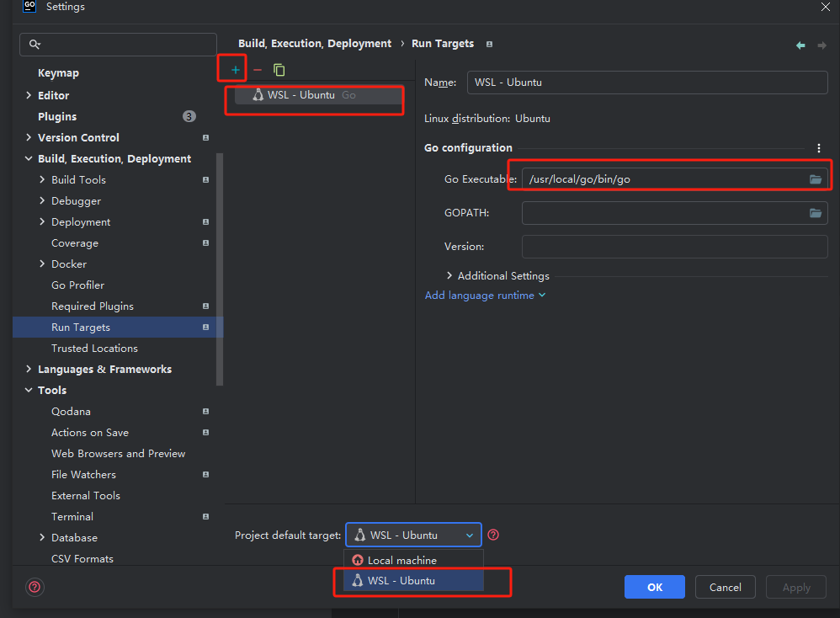The width and height of the screenshot is (840, 618).
Task: Click the Plugins update count badge
Action: [189, 116]
